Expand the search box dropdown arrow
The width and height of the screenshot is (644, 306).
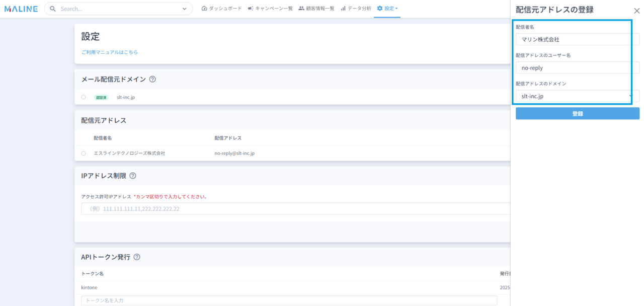tap(184, 9)
